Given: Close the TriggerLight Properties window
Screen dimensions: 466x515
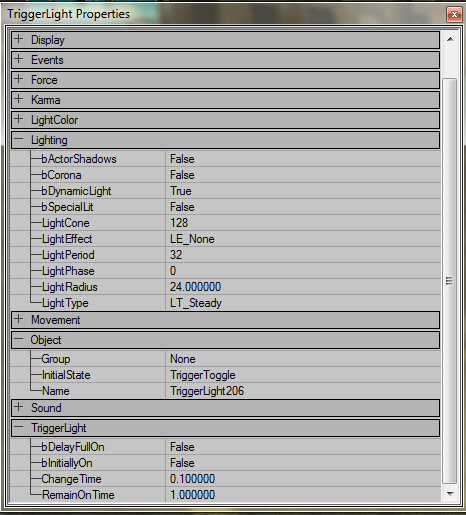Looking at the screenshot, I should tap(454, 14).
